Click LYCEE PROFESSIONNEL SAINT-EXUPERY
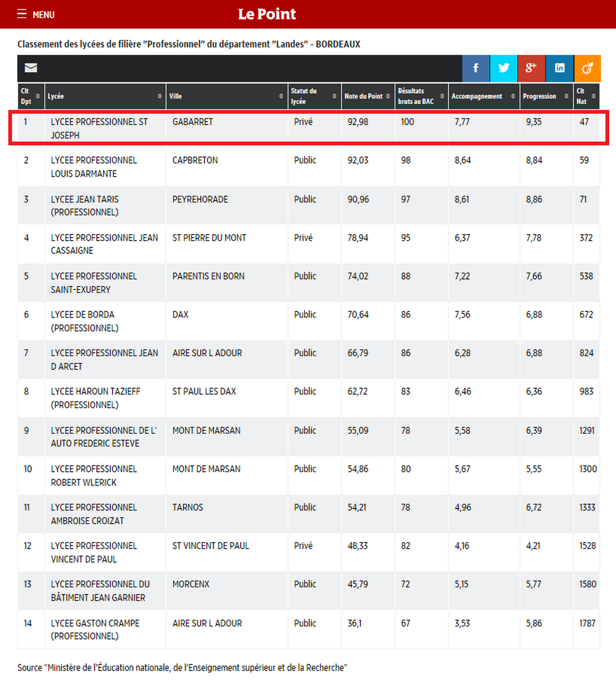Viewport: 616px width, 686px height. (94, 283)
